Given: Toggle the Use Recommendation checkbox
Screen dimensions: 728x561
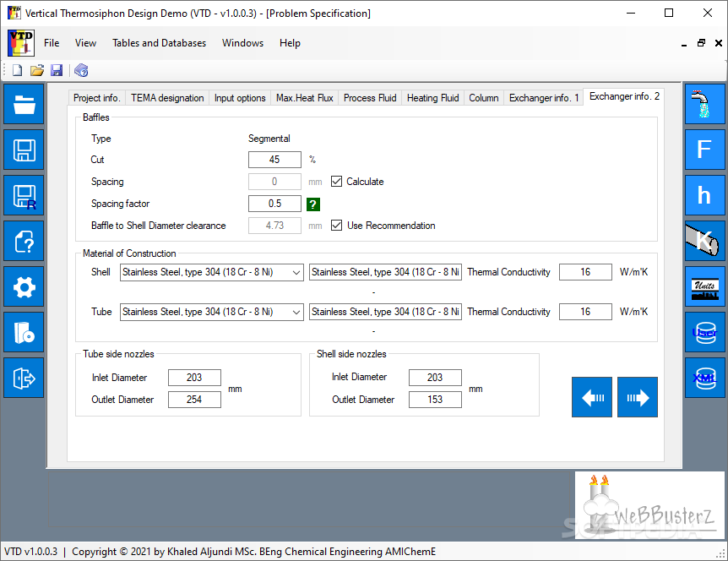Looking at the screenshot, I should coord(337,226).
